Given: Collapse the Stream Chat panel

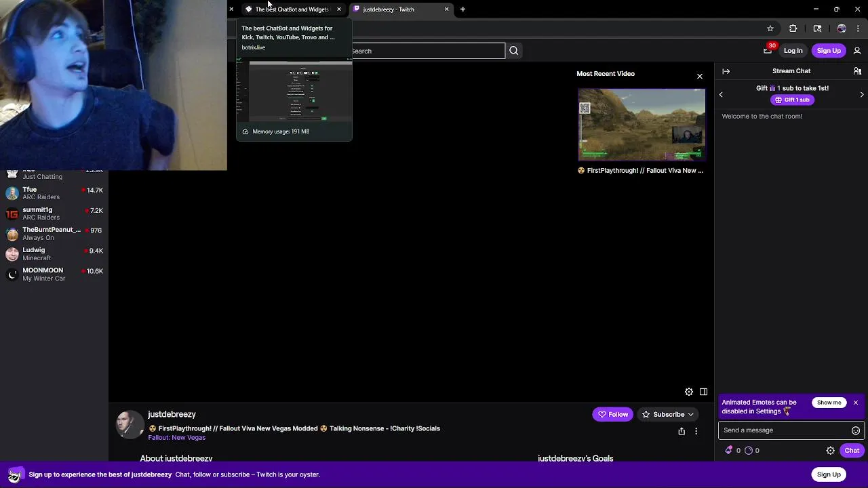Looking at the screenshot, I should point(726,71).
